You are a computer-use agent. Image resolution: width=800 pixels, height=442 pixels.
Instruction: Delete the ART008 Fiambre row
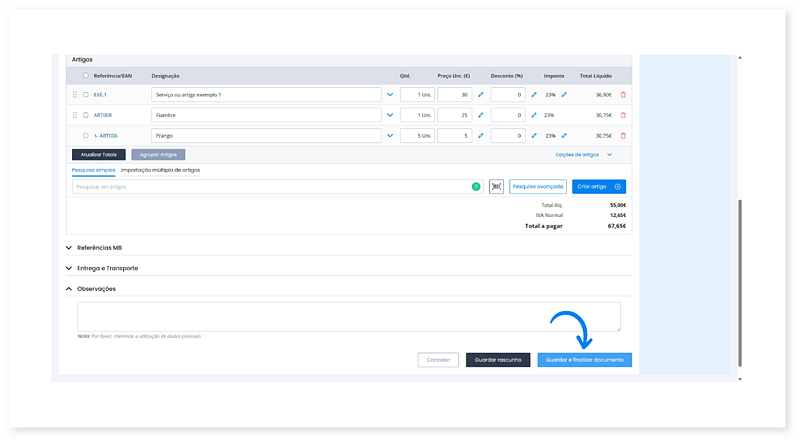(623, 115)
